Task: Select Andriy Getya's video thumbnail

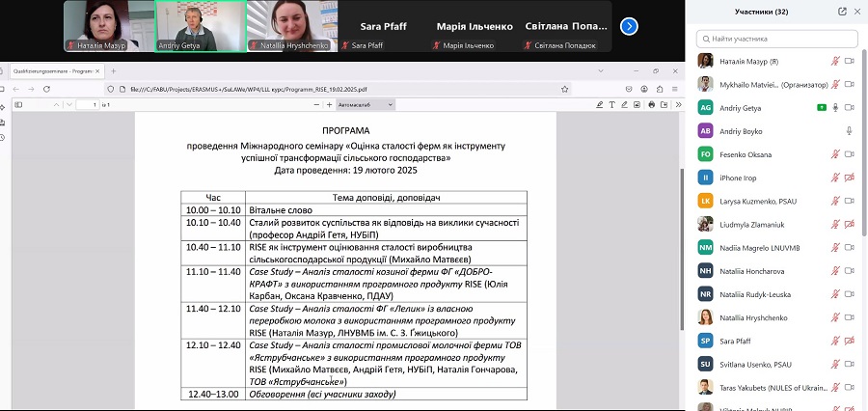Action: tap(201, 26)
